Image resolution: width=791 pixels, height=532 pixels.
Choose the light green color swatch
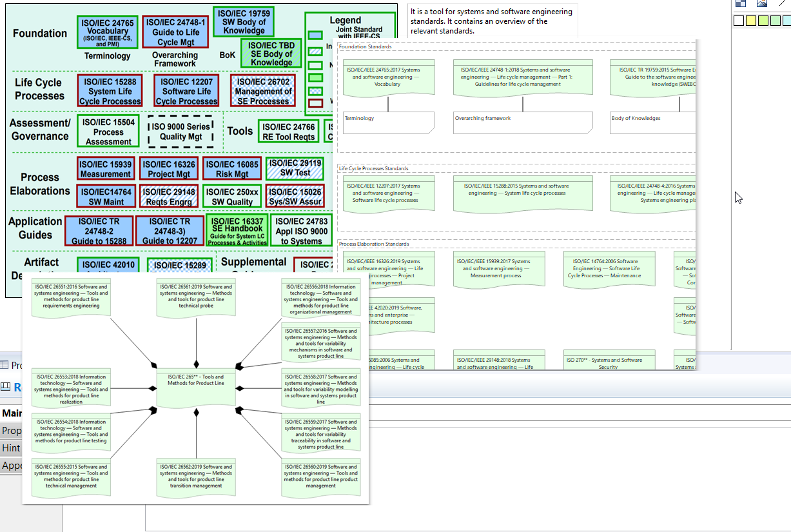point(765,21)
